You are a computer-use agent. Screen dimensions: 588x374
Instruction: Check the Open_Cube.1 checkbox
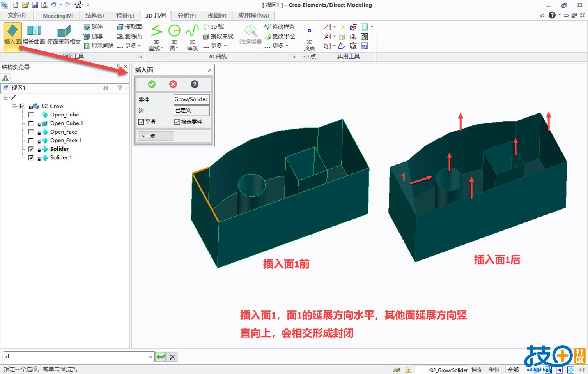click(31, 123)
